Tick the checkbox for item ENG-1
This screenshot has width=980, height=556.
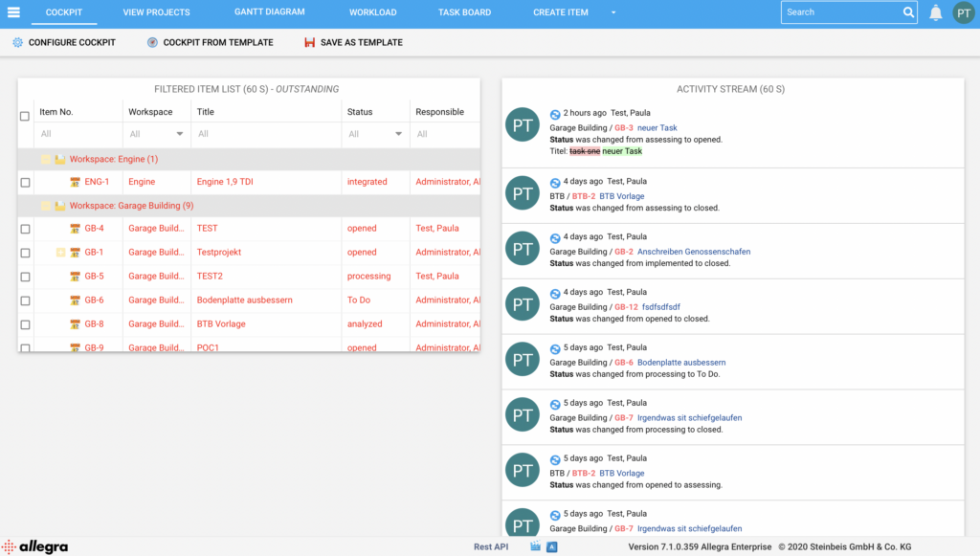point(25,182)
